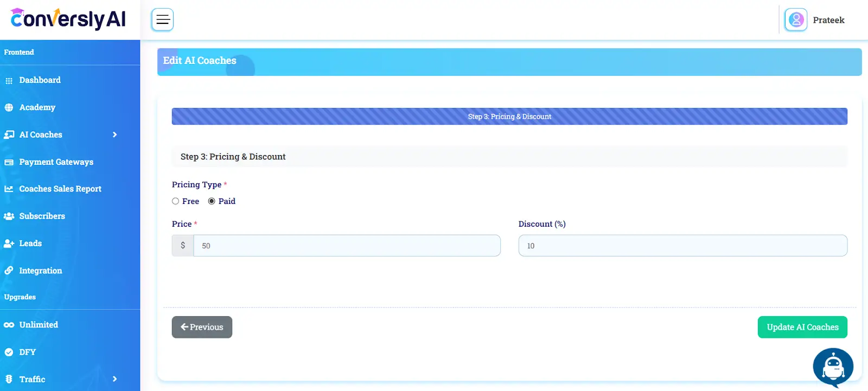Viewport: 868px width, 391px height.
Task: Select the Free pricing radio button
Action: [175, 201]
